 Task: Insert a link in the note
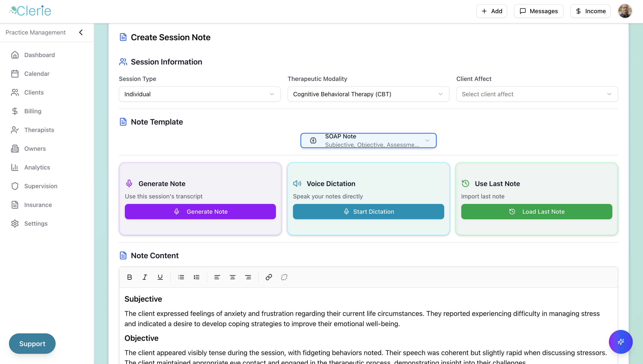tap(269, 277)
